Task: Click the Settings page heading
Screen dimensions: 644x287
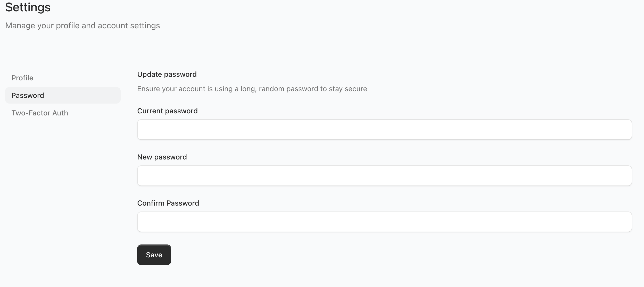Action: tap(28, 7)
